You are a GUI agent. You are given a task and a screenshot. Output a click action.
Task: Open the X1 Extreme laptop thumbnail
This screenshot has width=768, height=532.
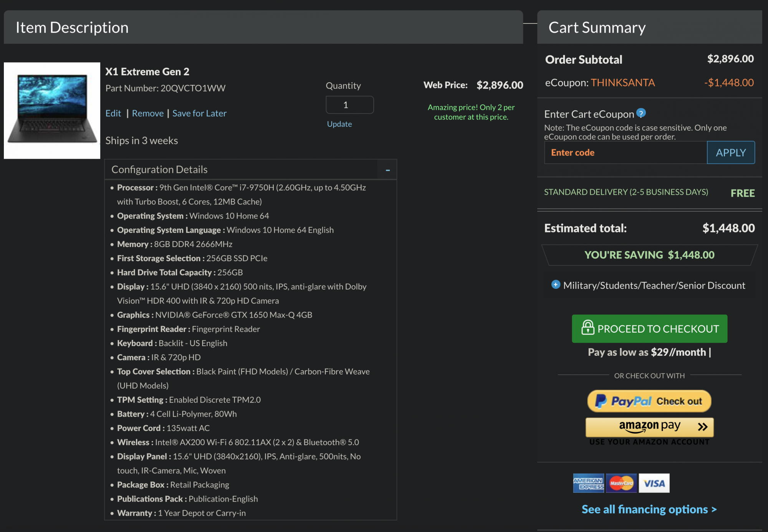[x=52, y=111]
